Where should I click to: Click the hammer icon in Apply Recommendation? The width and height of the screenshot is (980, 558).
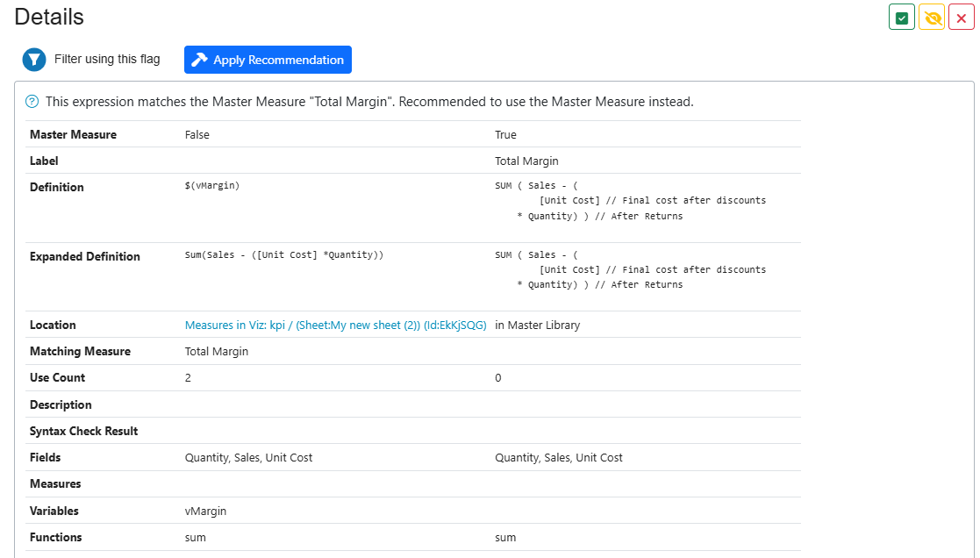click(200, 60)
